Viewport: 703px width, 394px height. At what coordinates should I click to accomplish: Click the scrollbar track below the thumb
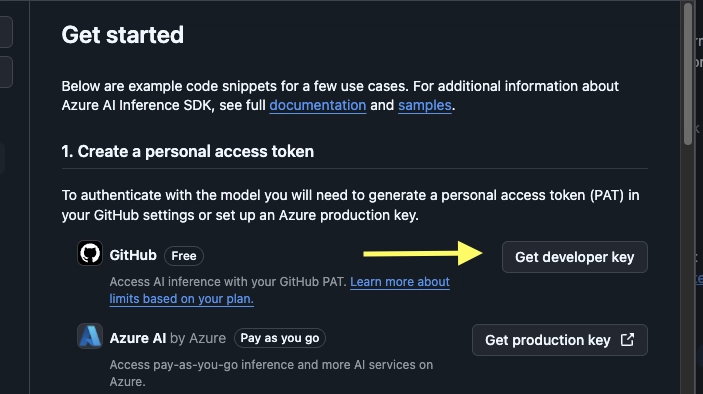pyautogui.click(x=688, y=269)
